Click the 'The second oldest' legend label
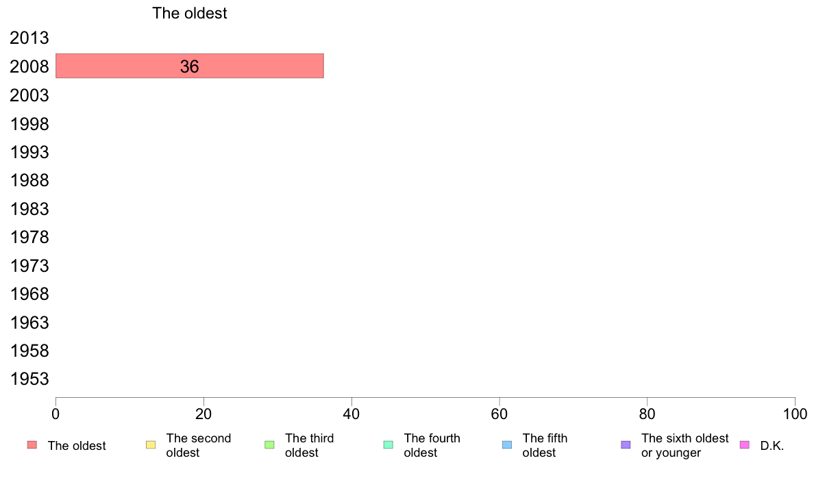The image size is (814, 504). pyautogui.click(x=198, y=445)
